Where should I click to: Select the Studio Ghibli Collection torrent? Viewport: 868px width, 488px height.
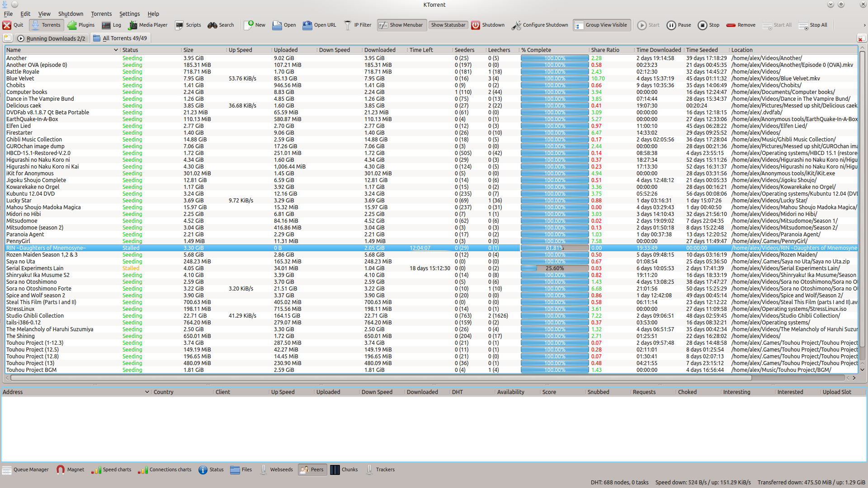(x=431, y=316)
